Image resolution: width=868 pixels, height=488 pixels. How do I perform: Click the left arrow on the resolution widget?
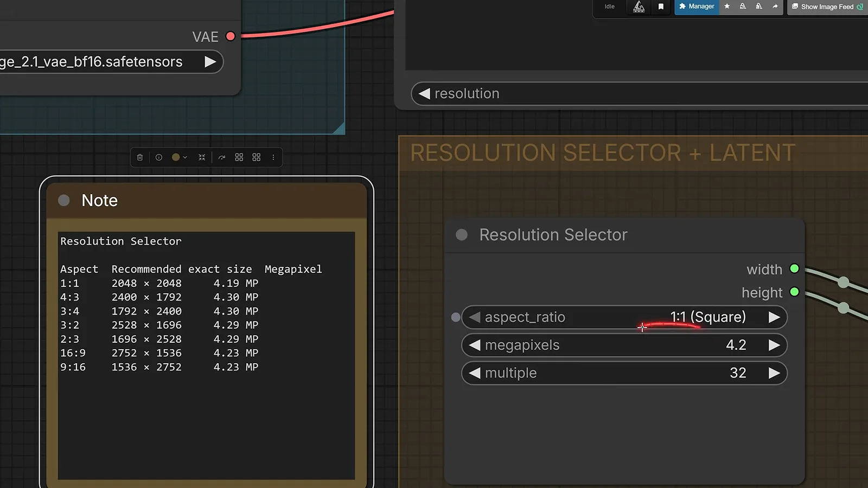pos(424,94)
